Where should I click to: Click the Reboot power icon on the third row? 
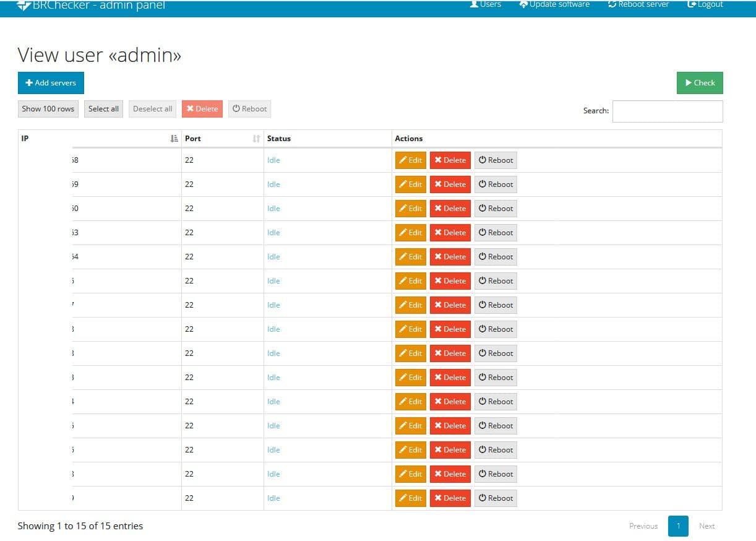483,208
